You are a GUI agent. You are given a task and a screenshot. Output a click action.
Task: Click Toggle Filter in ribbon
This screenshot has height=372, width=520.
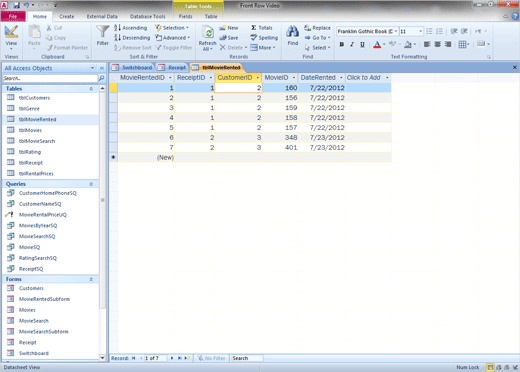[174, 48]
